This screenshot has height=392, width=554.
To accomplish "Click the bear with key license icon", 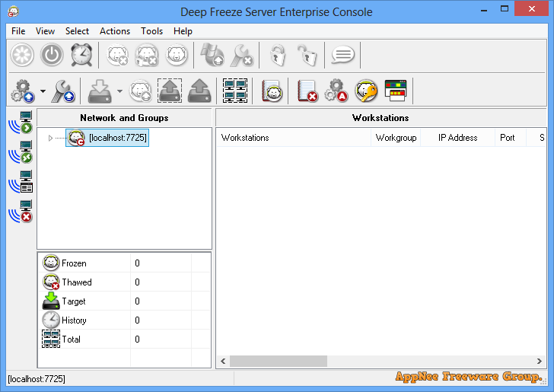I will click(x=366, y=91).
